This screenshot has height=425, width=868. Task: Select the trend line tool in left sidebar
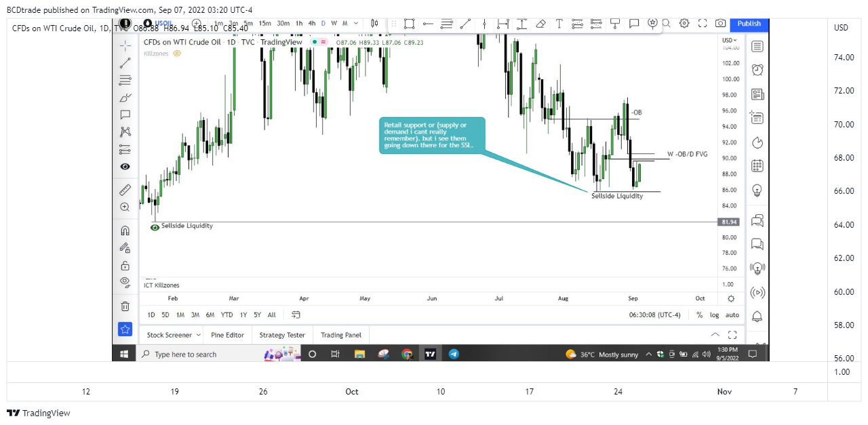[x=125, y=63]
